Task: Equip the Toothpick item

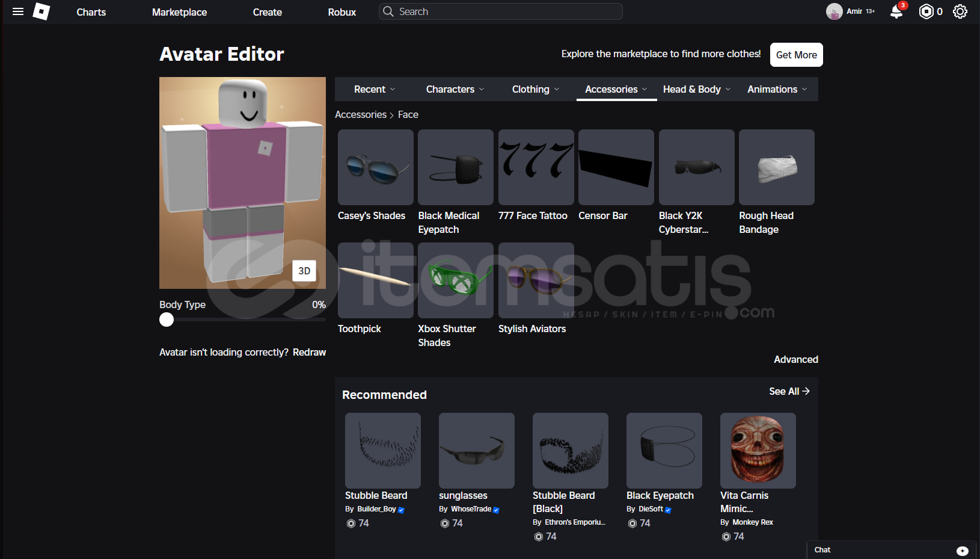Action: pyautogui.click(x=375, y=280)
